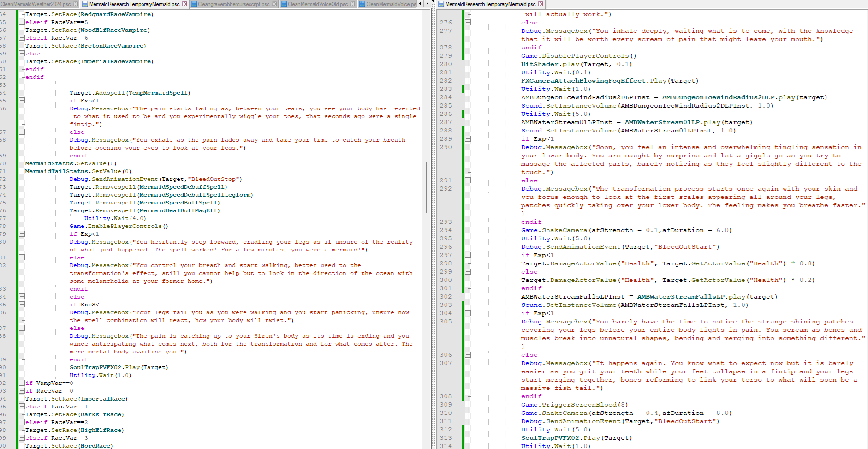Place cursor on 'Target.SetRace(BretonRaceVampire)'
This screenshot has height=449, width=868.
tap(86, 46)
